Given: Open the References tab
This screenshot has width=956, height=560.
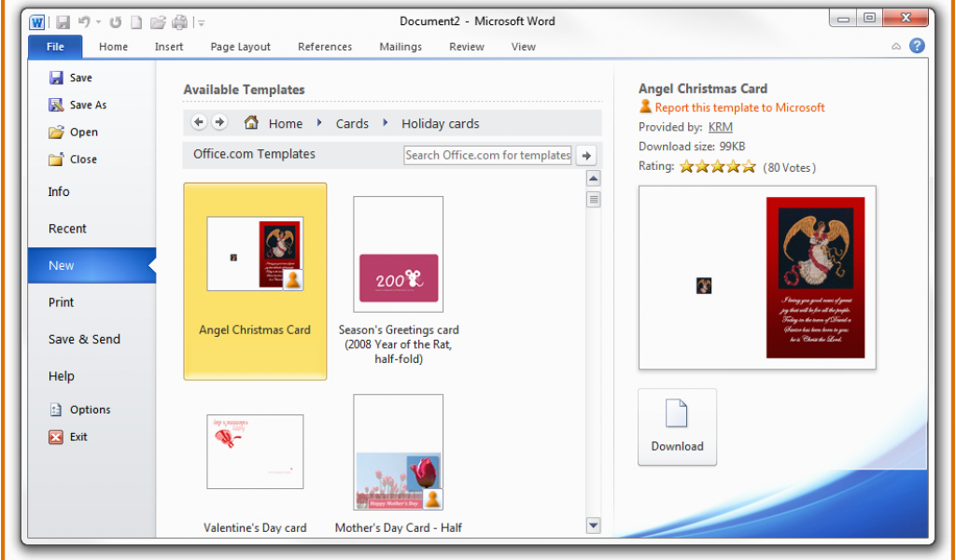Looking at the screenshot, I should tap(325, 47).
